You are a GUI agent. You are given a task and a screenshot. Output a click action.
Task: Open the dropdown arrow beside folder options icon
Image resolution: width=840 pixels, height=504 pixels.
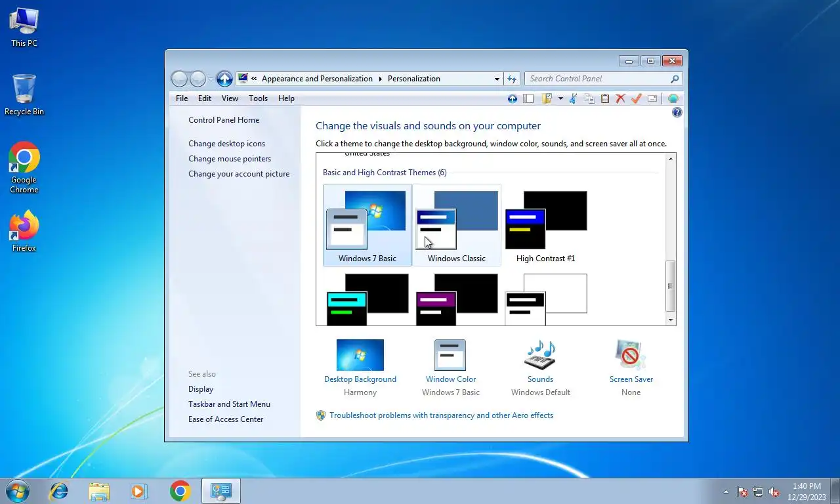coord(560,98)
